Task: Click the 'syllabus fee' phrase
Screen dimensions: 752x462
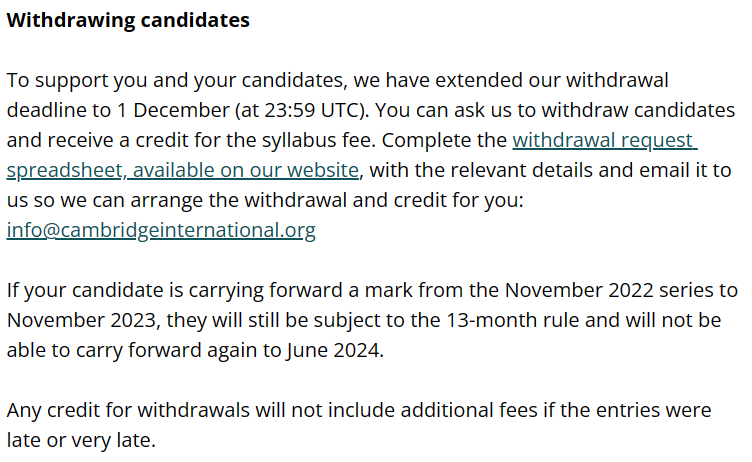Action: click(x=318, y=140)
